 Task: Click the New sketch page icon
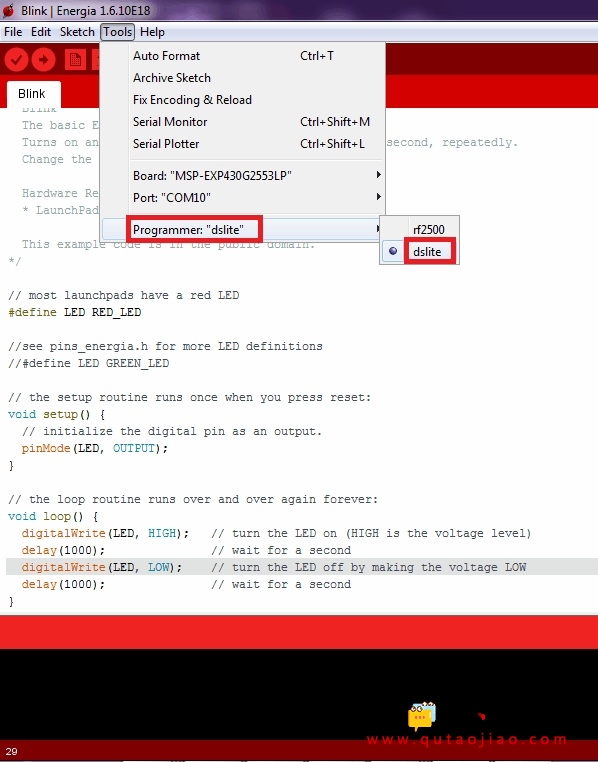point(75,60)
